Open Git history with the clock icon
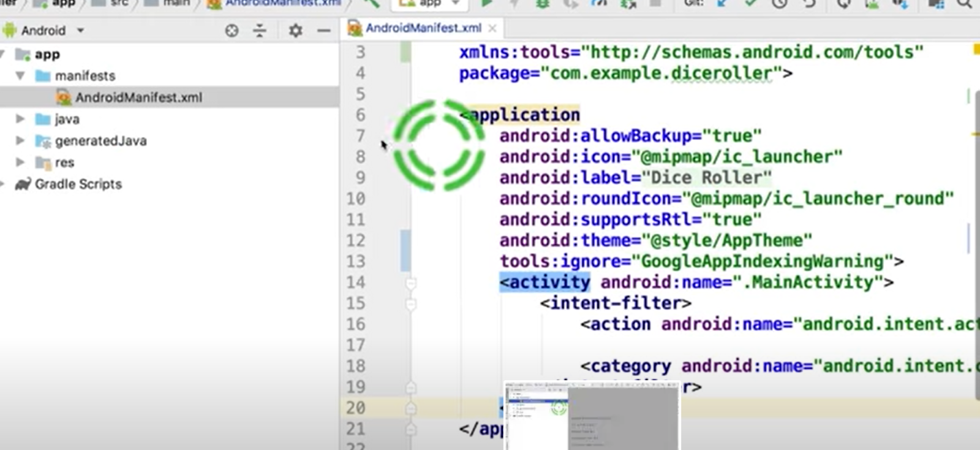 779,4
